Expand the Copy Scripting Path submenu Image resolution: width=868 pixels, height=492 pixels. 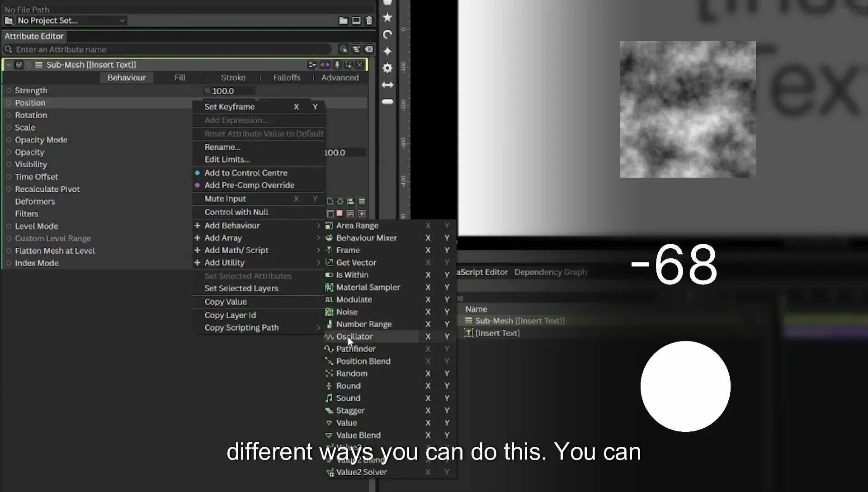pyautogui.click(x=259, y=328)
